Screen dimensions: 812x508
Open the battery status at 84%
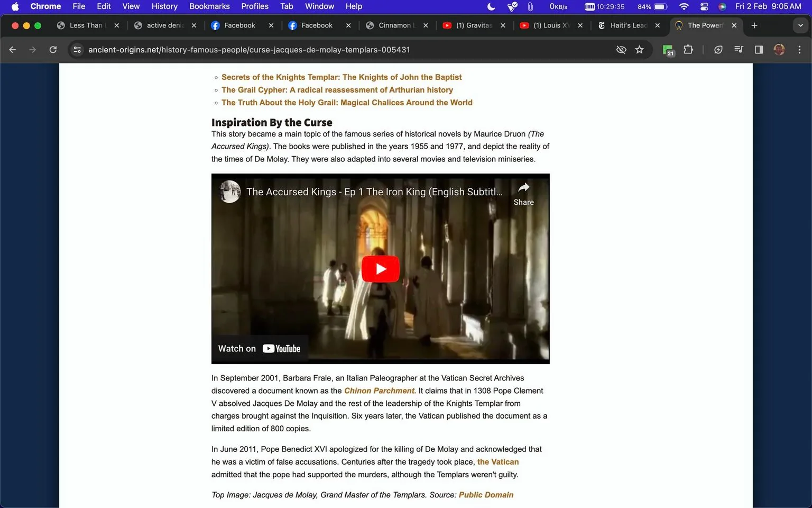652,6
